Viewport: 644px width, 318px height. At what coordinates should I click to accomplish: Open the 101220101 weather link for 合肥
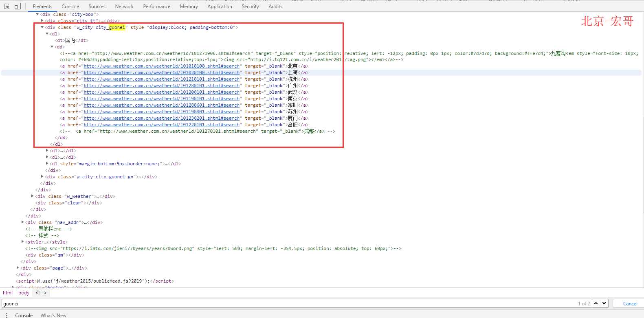click(162, 125)
